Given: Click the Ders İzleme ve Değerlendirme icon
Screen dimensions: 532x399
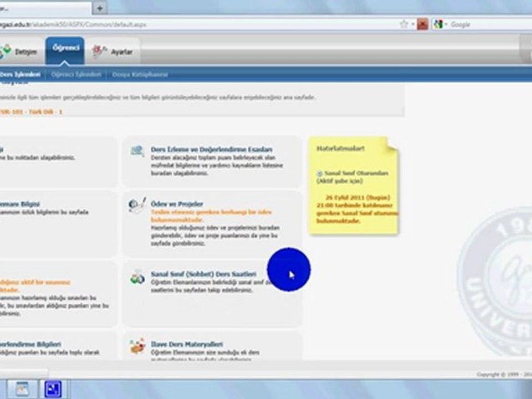Looking at the screenshot, I should 137,151.
